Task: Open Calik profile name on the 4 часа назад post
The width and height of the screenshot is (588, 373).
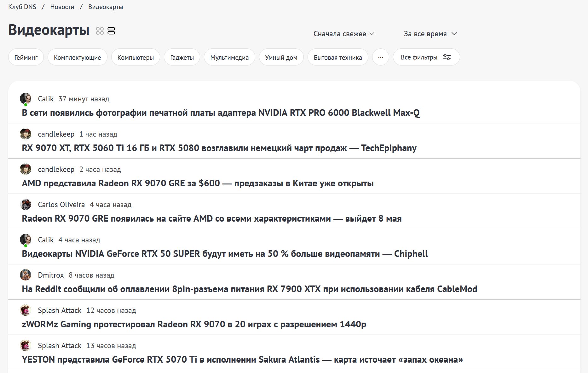Action: pos(46,240)
